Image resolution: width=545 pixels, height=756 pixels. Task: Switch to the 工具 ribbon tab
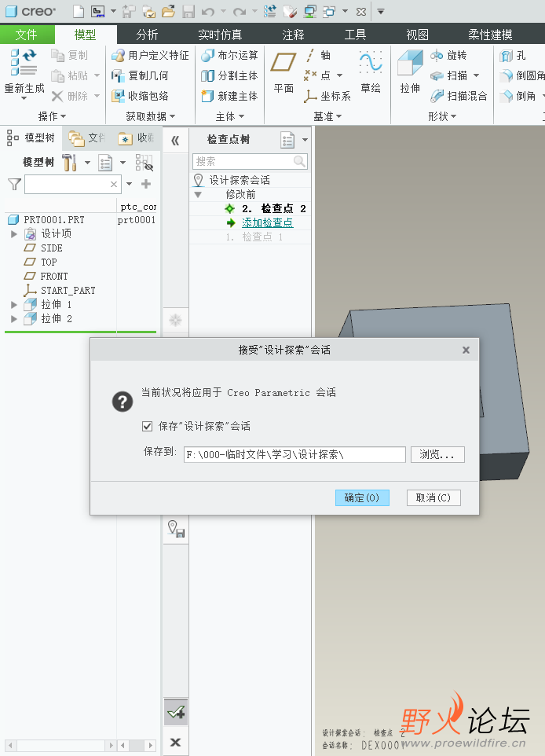(355, 35)
